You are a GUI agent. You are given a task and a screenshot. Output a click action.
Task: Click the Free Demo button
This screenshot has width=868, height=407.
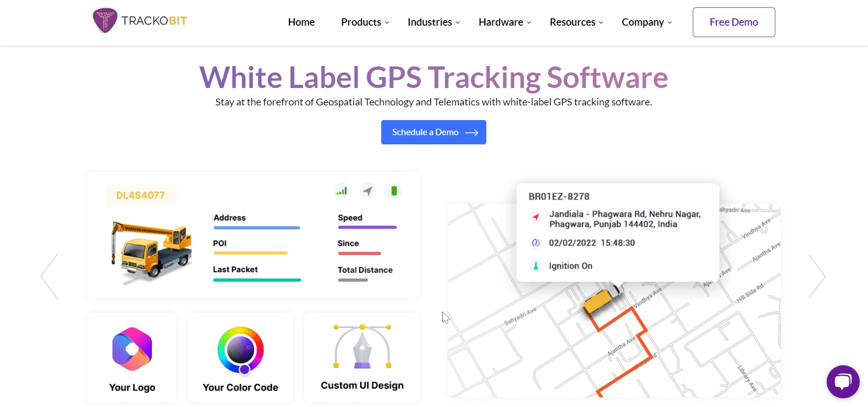734,22
